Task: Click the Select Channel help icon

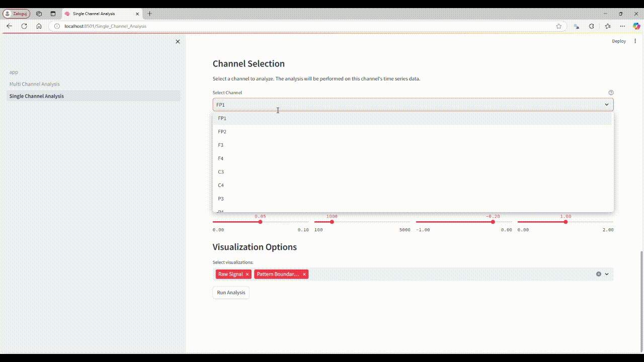Action: [x=611, y=93]
